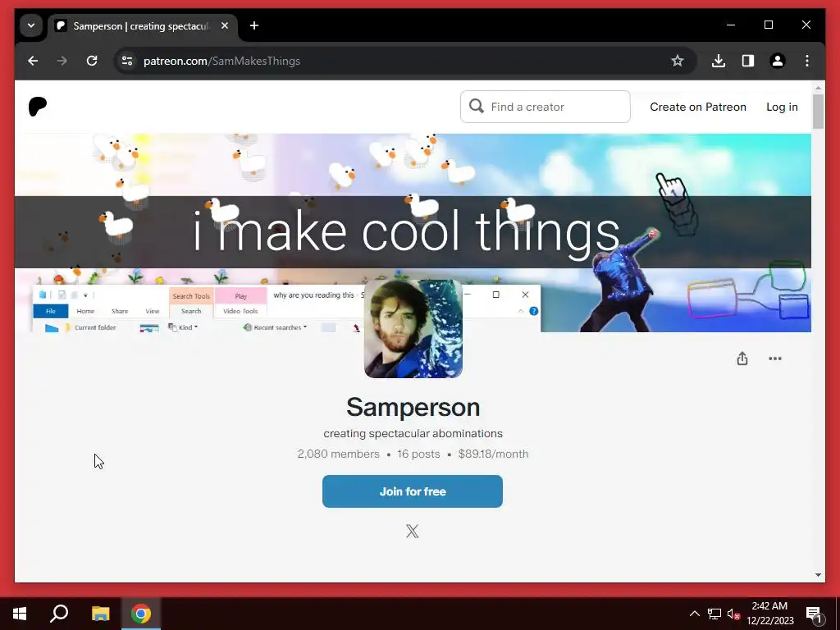Click the Find a creator search field
Viewport: 840px width, 630px height.
tap(546, 107)
